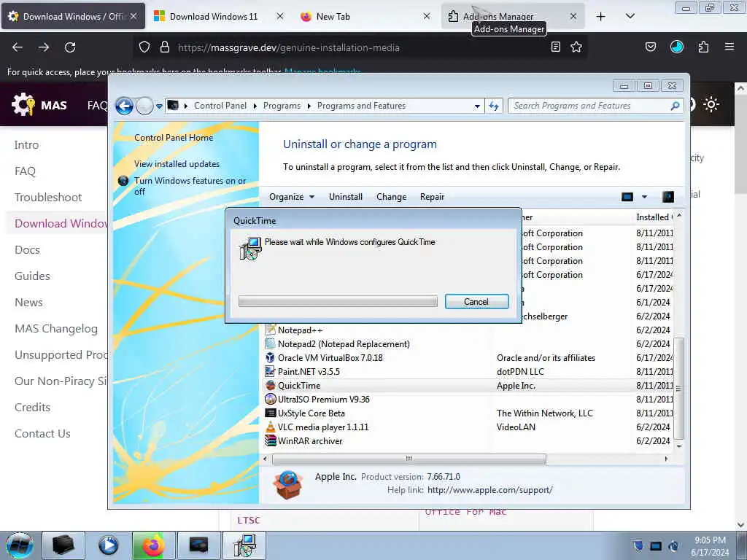This screenshot has width=747, height=560.
Task: Select Notepad2 (Notepad Replacement) entry
Action: pyautogui.click(x=344, y=344)
